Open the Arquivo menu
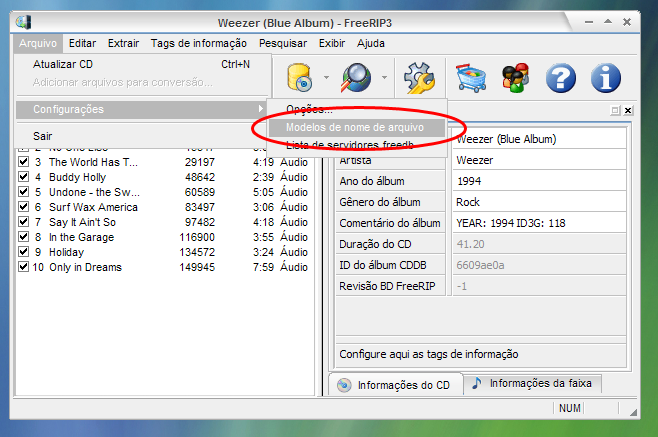The image size is (658, 437). tap(38, 43)
